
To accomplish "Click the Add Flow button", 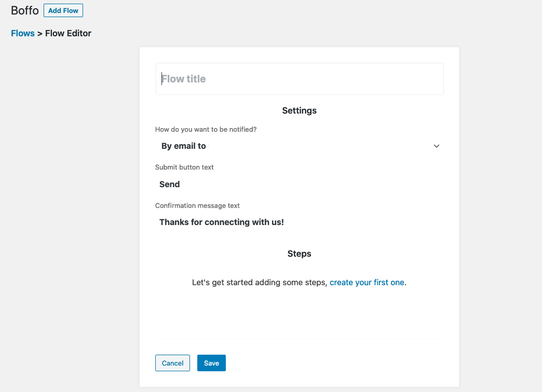I will (63, 10).
